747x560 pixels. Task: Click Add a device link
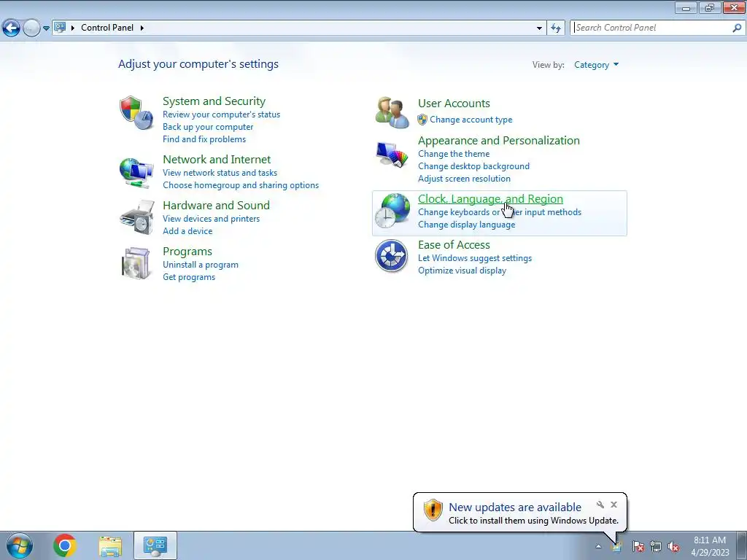(187, 231)
